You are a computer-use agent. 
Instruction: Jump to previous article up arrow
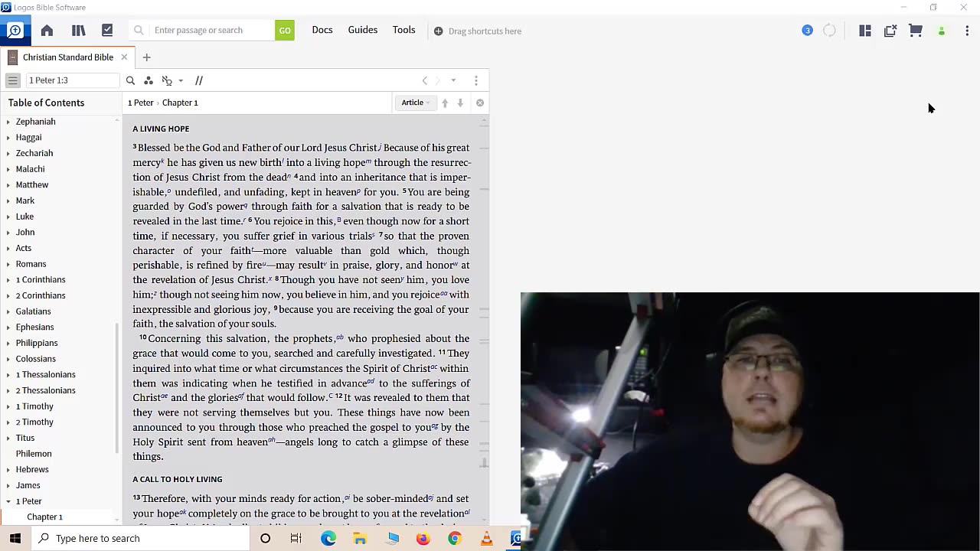coord(445,103)
